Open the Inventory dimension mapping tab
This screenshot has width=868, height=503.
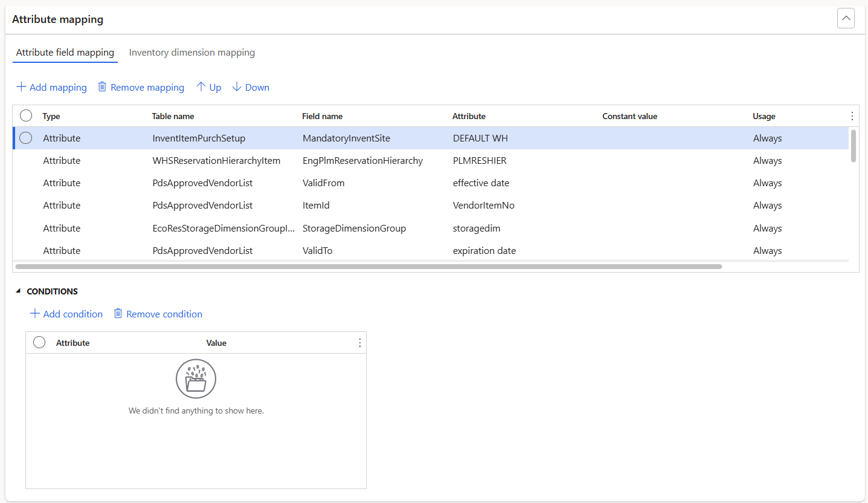[192, 53]
